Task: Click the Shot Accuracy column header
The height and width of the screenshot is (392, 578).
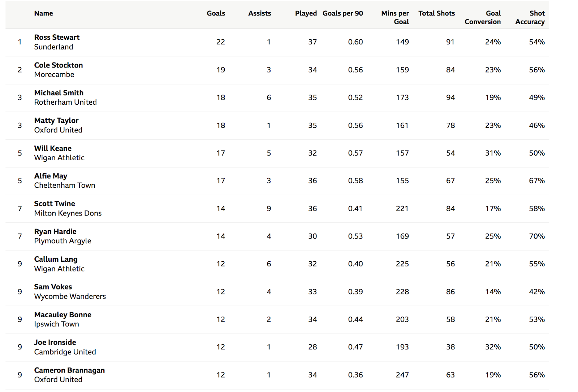Action: 530,17
